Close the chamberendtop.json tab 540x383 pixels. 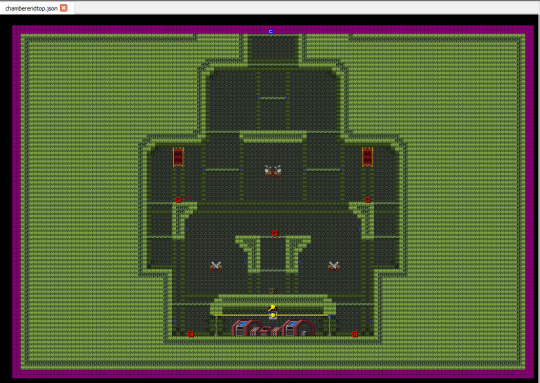[x=64, y=8]
